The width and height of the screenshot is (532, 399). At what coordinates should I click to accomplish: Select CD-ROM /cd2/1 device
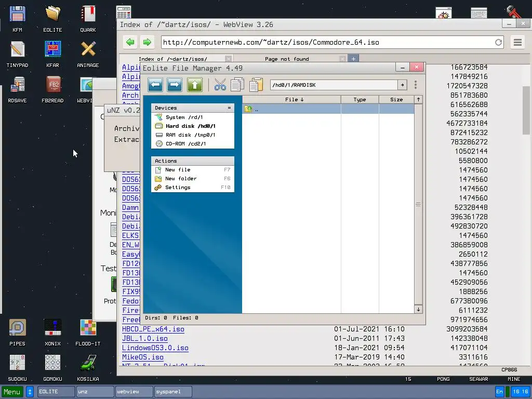point(193,143)
